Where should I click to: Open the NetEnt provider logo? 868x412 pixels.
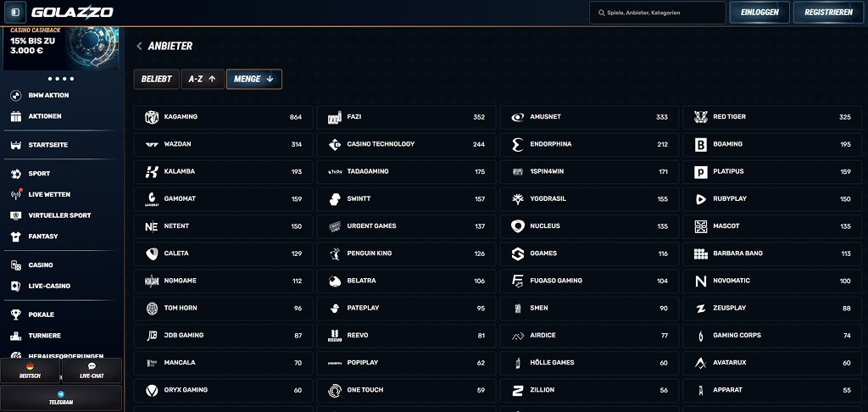(152, 226)
